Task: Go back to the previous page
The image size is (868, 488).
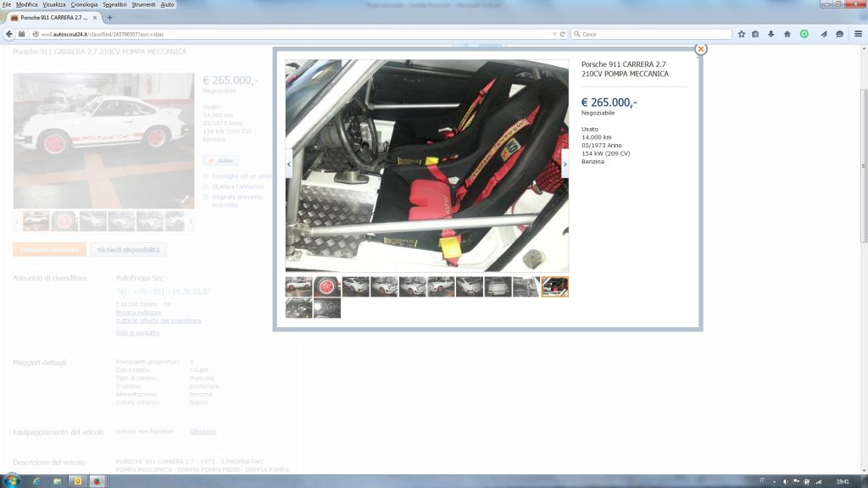Action: (x=8, y=34)
